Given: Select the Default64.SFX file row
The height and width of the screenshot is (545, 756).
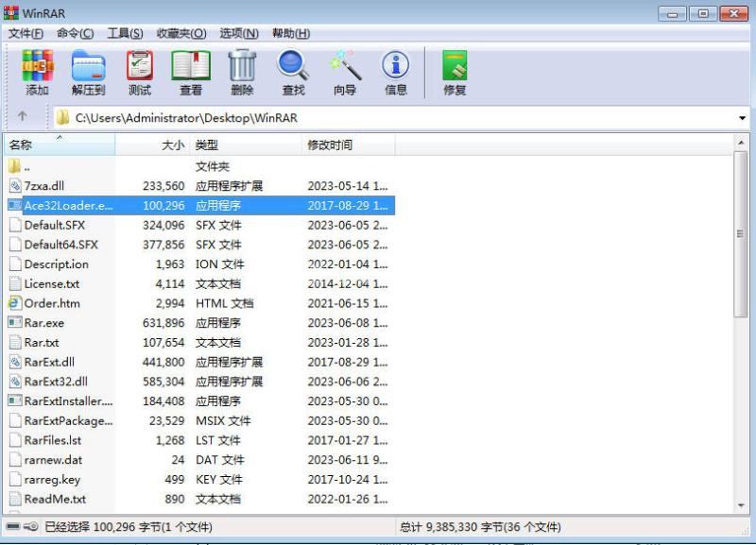Looking at the screenshot, I should point(199,245).
